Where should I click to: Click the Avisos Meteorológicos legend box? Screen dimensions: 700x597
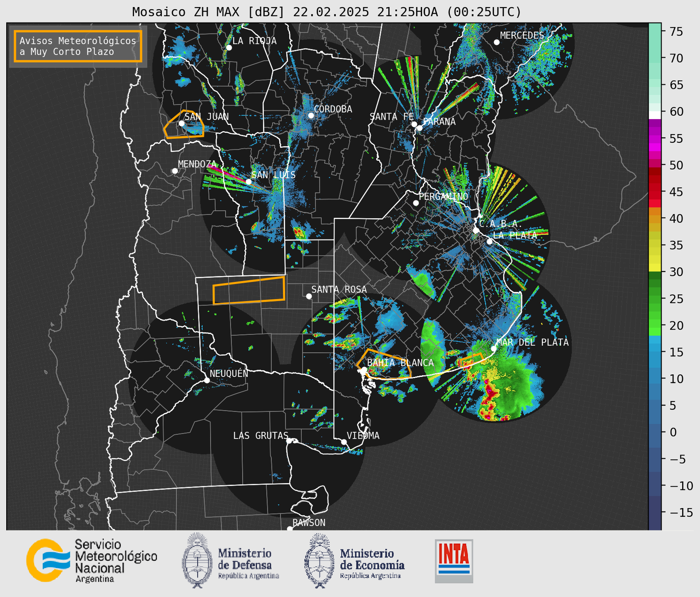[x=78, y=46]
